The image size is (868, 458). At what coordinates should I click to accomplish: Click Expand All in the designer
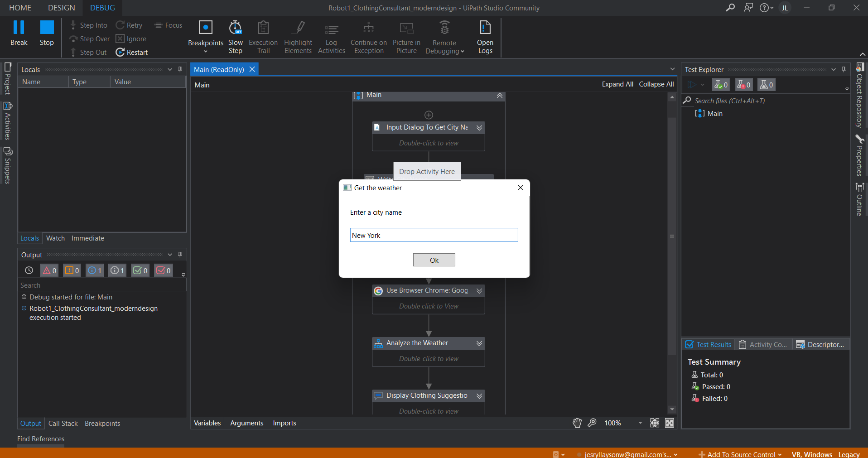[617, 84]
